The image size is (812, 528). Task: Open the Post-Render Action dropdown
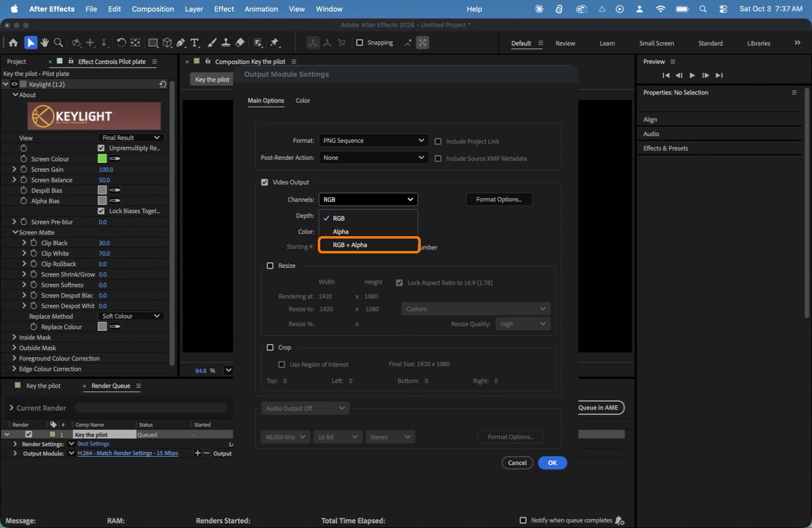(x=373, y=158)
